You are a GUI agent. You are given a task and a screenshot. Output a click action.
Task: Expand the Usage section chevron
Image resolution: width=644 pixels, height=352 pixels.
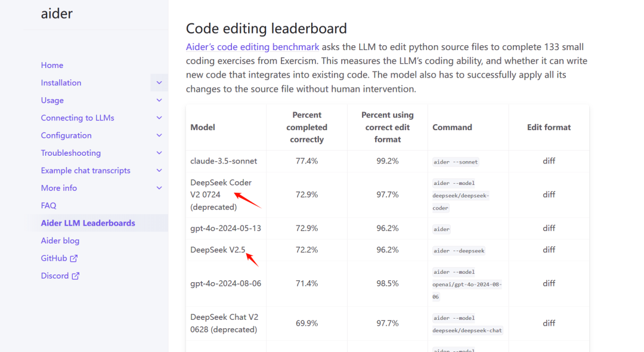(159, 100)
